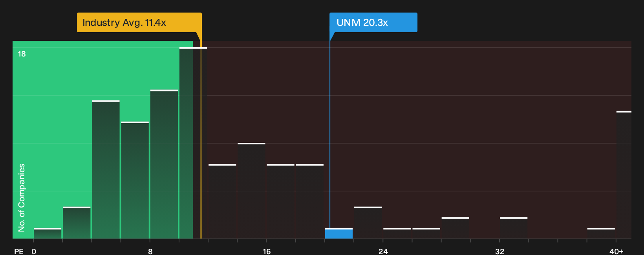Click the '16' x-axis tick label
Viewport: 644px width, 255px height.
(267, 251)
